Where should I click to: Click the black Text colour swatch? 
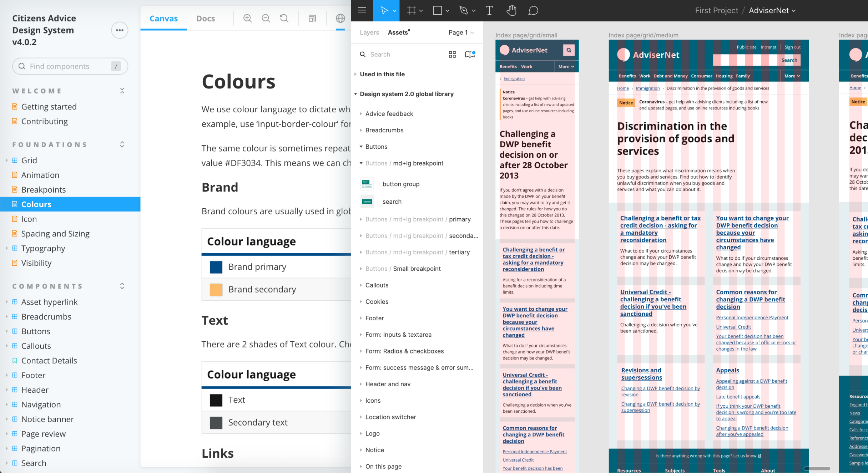(x=216, y=400)
